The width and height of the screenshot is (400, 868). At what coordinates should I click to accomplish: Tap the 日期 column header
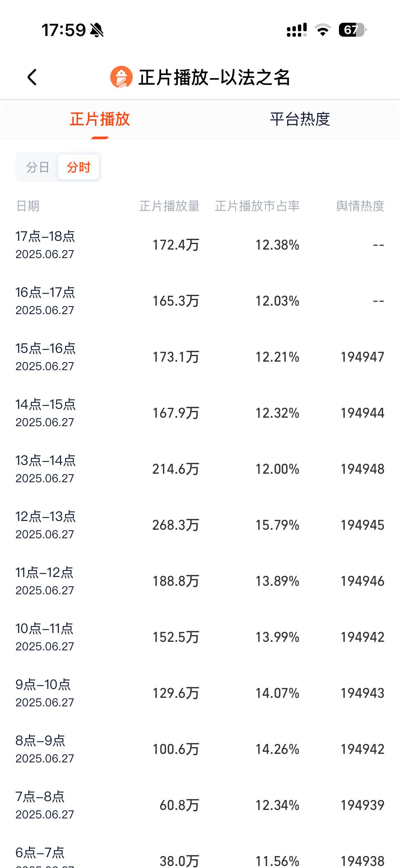click(x=28, y=206)
